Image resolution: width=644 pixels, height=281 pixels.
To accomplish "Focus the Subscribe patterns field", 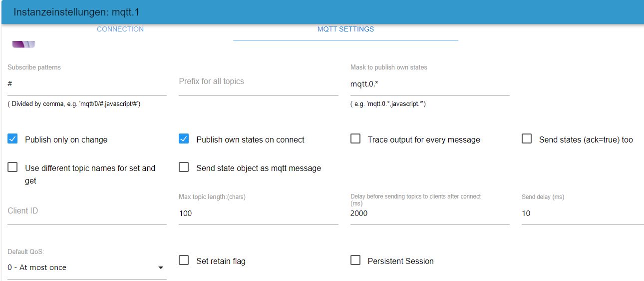I will point(87,84).
